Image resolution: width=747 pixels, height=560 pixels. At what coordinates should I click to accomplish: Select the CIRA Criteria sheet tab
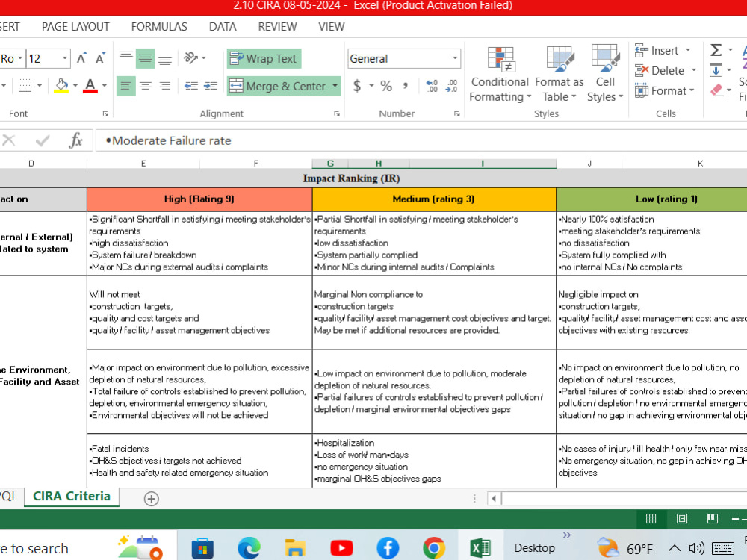pyautogui.click(x=72, y=497)
